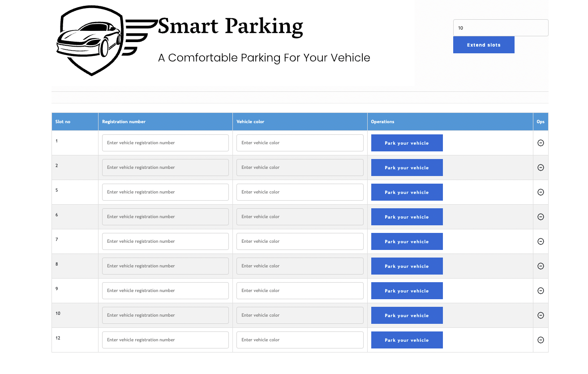Focus vehicle color field for slot 9
This screenshot has width=588, height=374.
300,291
